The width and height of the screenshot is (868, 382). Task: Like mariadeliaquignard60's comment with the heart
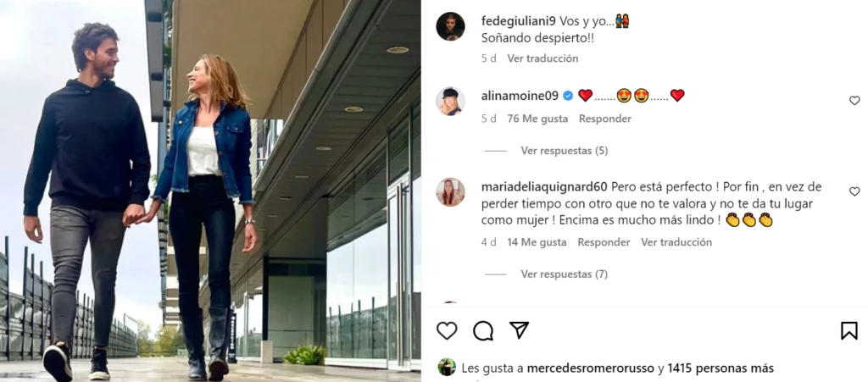854,191
